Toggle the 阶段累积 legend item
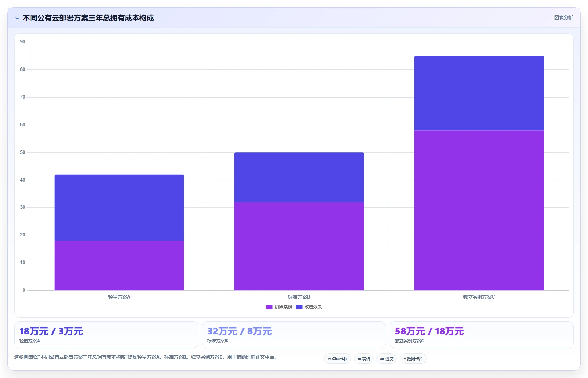 279,307
